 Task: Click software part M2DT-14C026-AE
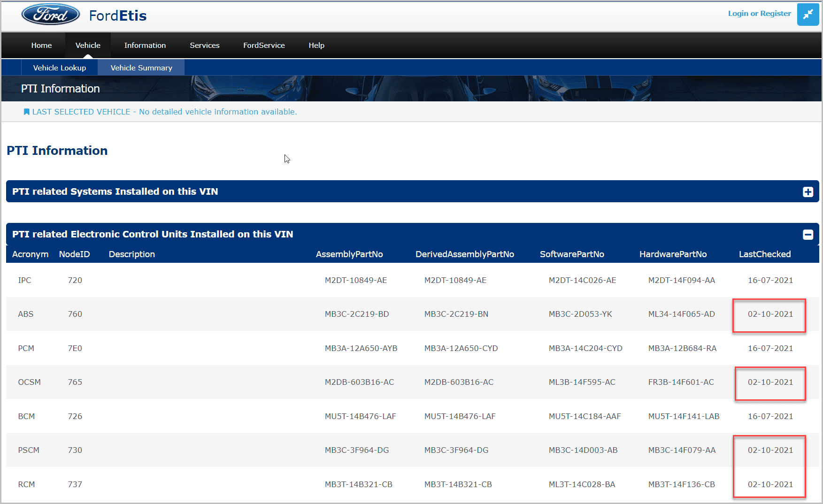click(583, 280)
